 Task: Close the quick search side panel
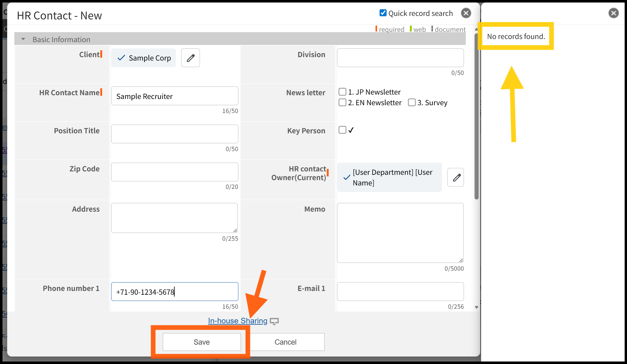(613, 13)
